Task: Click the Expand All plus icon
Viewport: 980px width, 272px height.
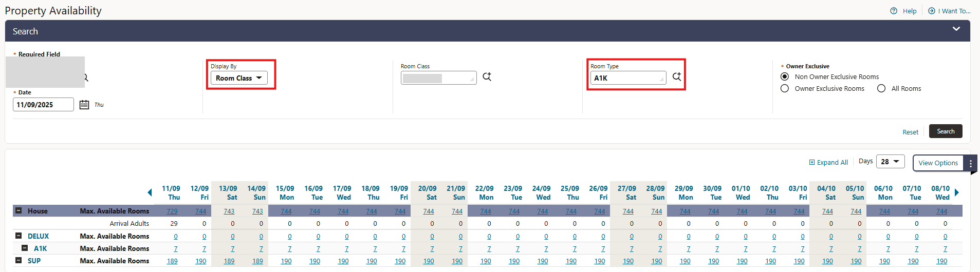Action: coord(812,162)
